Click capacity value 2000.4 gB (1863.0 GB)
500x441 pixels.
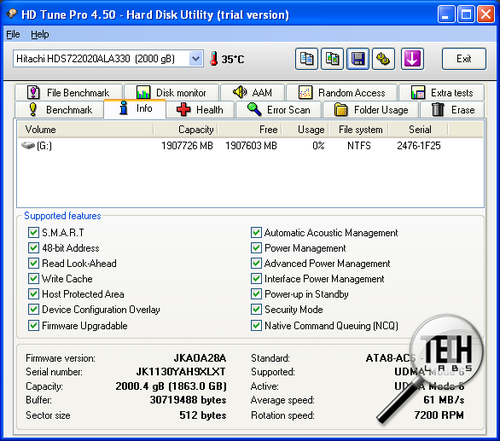pyautogui.click(x=171, y=386)
